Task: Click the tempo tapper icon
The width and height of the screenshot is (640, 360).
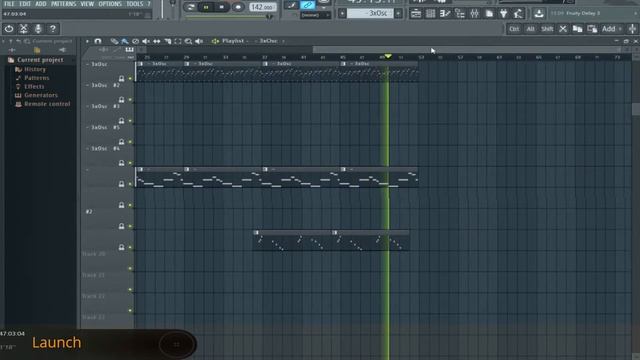Action: click(518, 13)
